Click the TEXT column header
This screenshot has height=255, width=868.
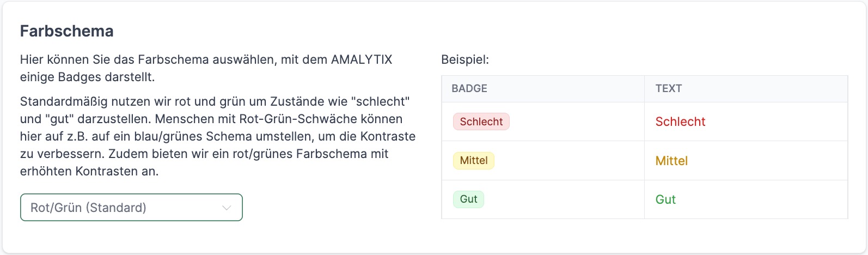pyautogui.click(x=669, y=88)
